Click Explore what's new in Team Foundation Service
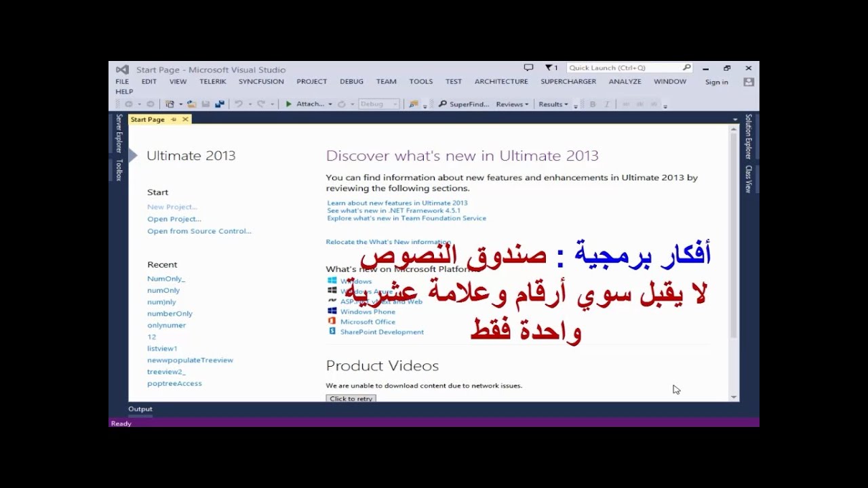This screenshot has height=488, width=868. click(407, 218)
